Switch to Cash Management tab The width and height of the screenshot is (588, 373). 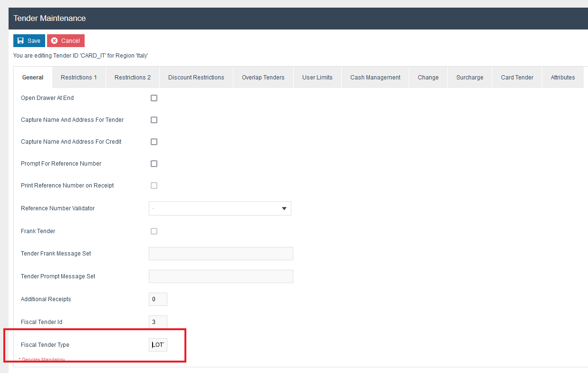(375, 78)
